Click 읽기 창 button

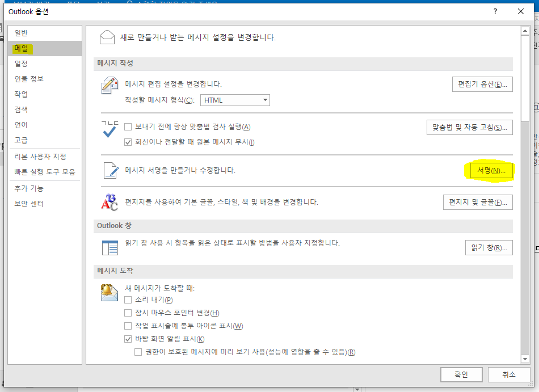tap(489, 247)
